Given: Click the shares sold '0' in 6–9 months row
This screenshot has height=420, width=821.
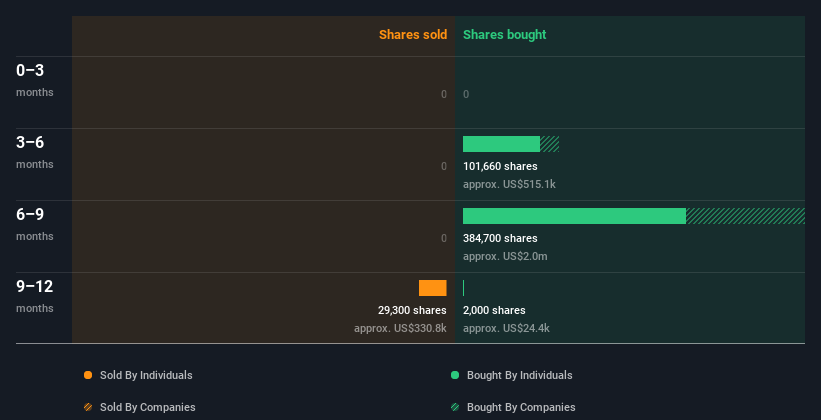Looking at the screenshot, I should tap(444, 238).
